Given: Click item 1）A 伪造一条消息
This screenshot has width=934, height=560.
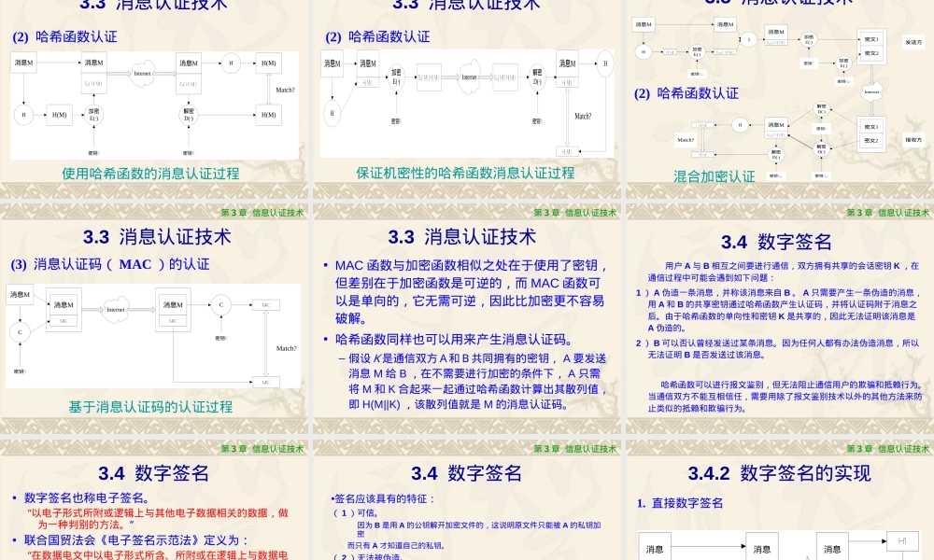Looking at the screenshot, I should [779, 310].
